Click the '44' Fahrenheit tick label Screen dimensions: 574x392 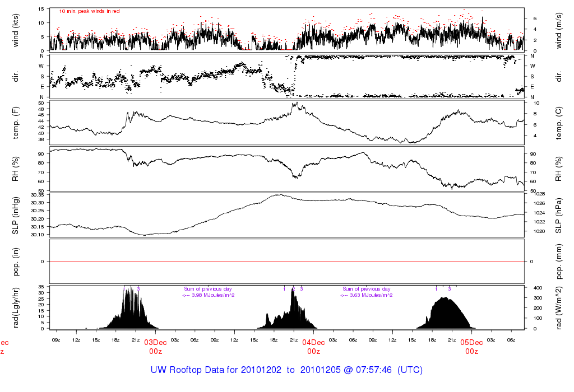click(x=41, y=121)
